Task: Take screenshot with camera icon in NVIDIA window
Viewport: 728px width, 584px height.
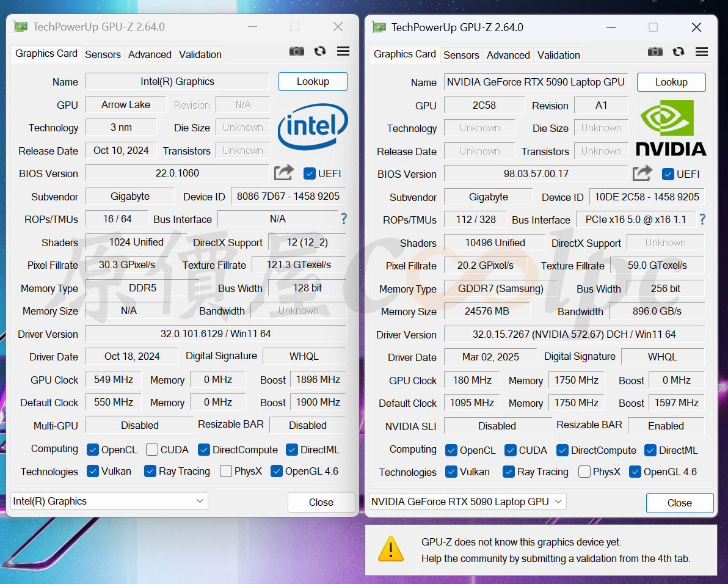Action: 655,51
